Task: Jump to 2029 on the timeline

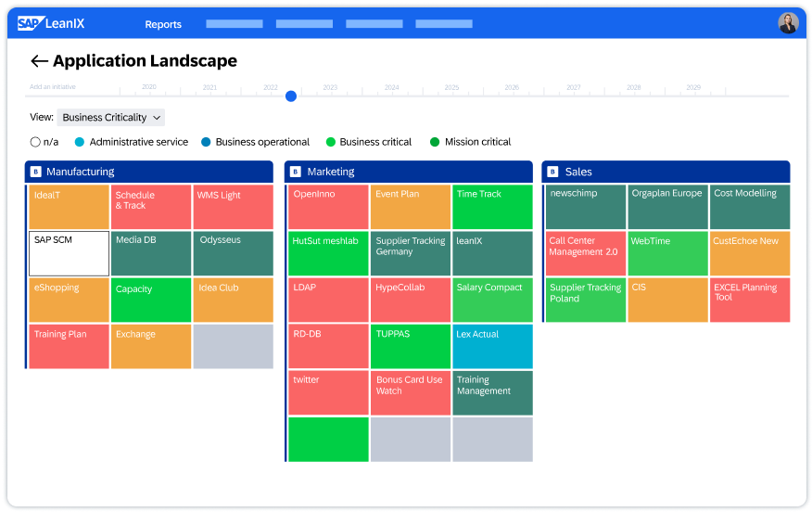Action: pyautogui.click(x=693, y=87)
